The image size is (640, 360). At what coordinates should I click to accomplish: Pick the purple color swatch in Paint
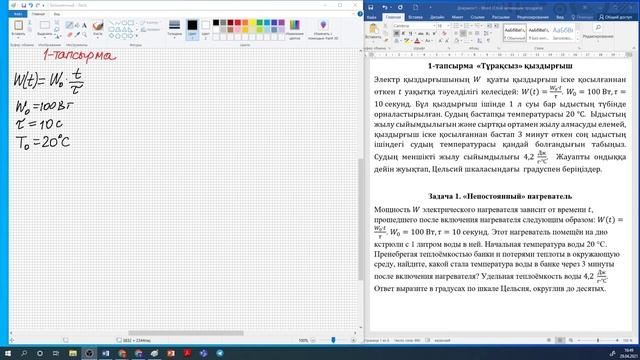click(x=282, y=22)
